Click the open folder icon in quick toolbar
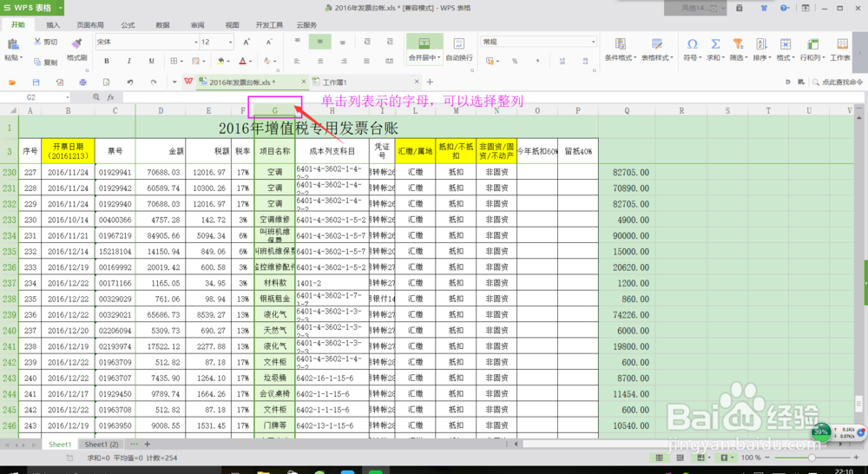Viewport: 868px width, 474px height. (x=12, y=82)
